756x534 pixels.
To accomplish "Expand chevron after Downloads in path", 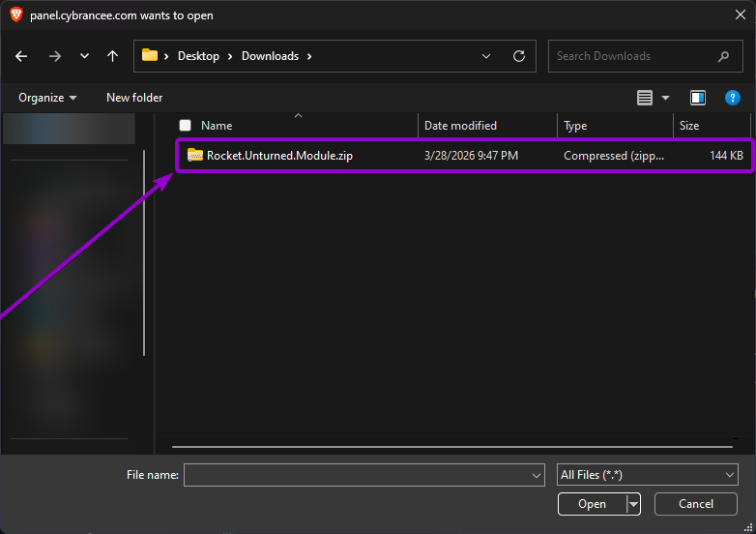I will coord(309,56).
